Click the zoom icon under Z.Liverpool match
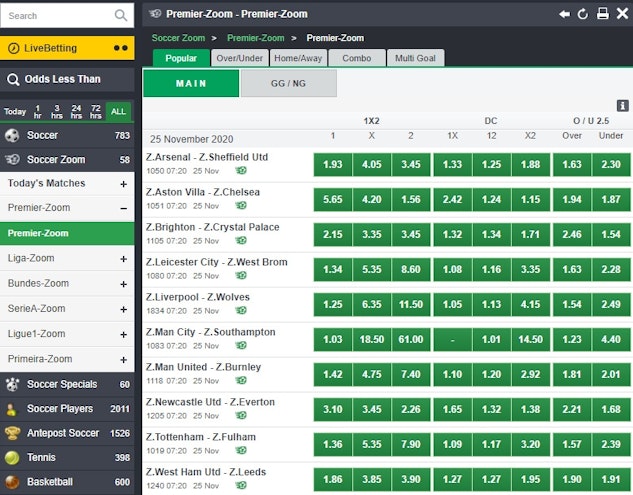Image resolution: width=633 pixels, height=495 pixels. 241,310
